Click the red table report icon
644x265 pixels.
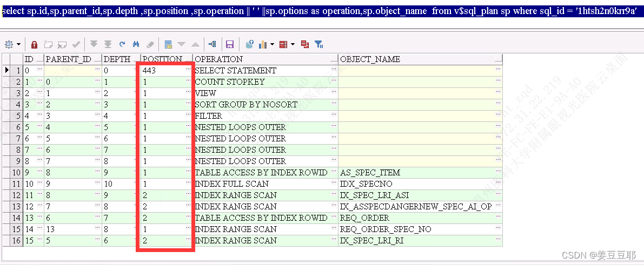(283, 44)
